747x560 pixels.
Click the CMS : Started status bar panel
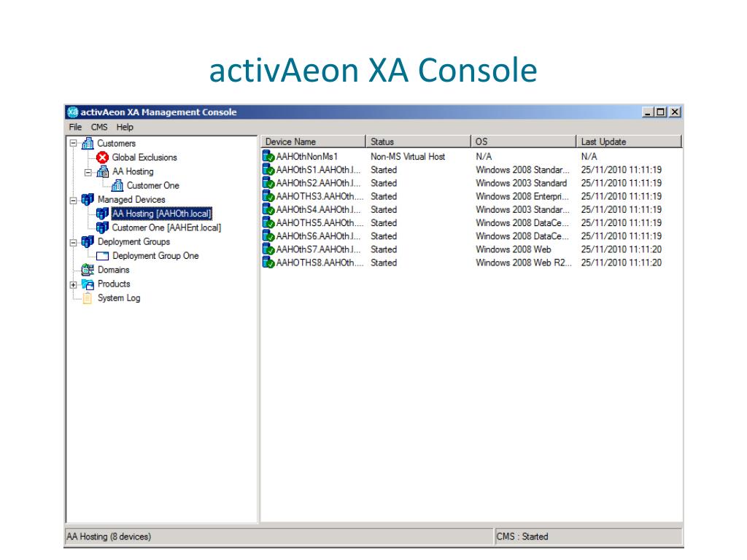[x=589, y=537]
